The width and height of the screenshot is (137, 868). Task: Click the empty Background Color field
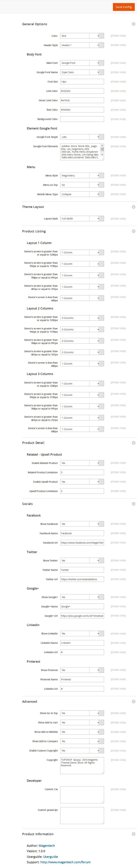tap(82, 119)
